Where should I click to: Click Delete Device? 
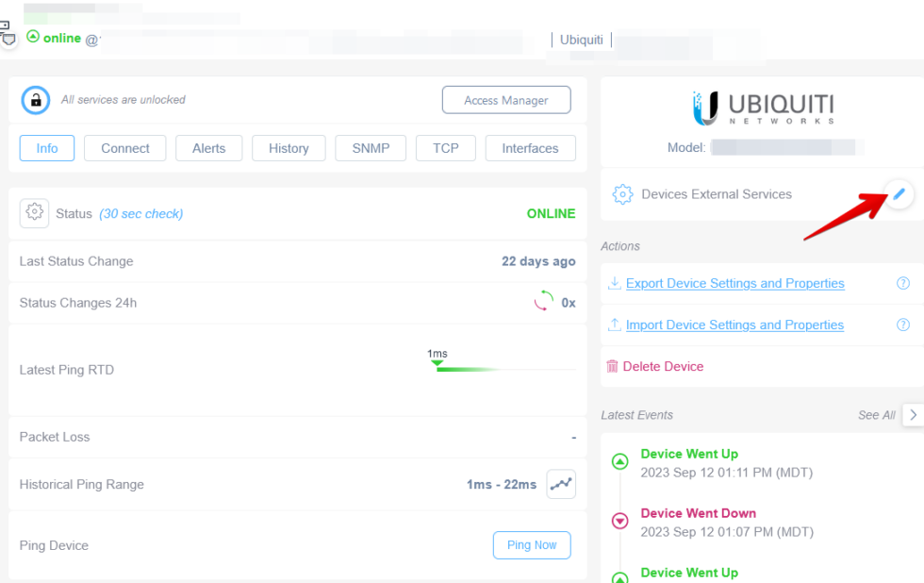(663, 366)
